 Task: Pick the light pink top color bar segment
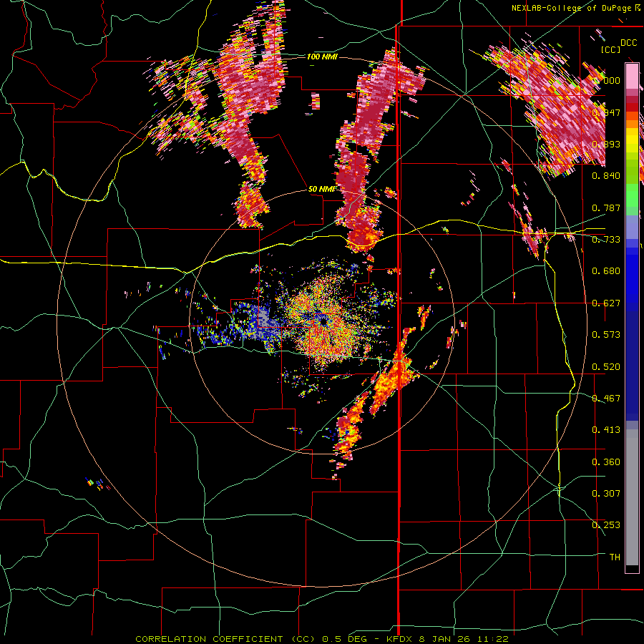(x=632, y=77)
